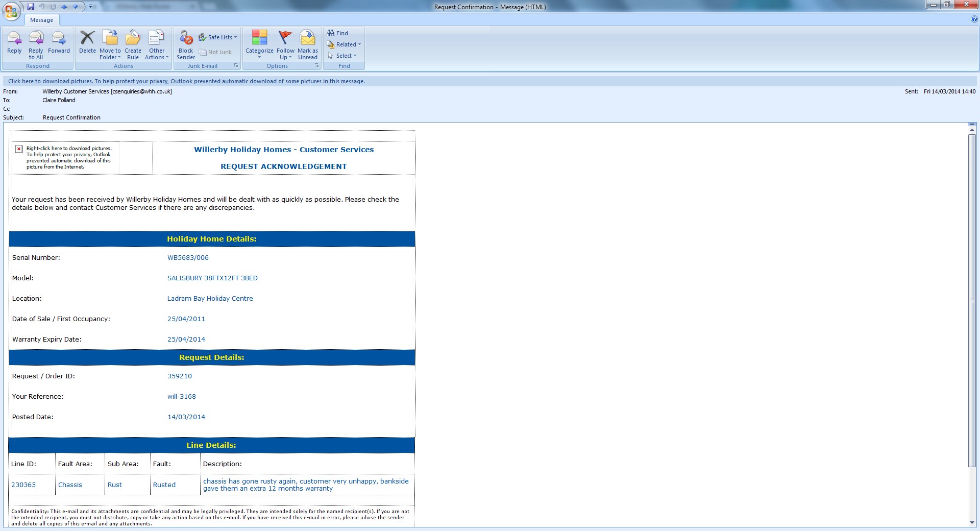
Task: Click Reply to All in Respond group
Action: (x=36, y=45)
